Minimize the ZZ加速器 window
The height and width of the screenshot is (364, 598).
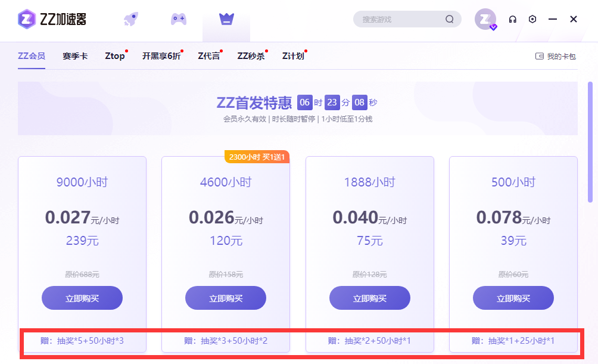pos(553,19)
